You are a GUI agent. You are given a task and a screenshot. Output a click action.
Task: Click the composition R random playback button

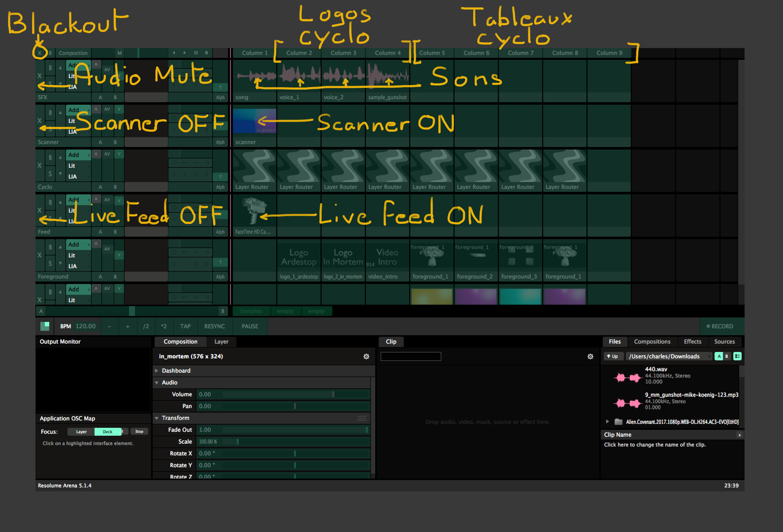tap(207, 53)
